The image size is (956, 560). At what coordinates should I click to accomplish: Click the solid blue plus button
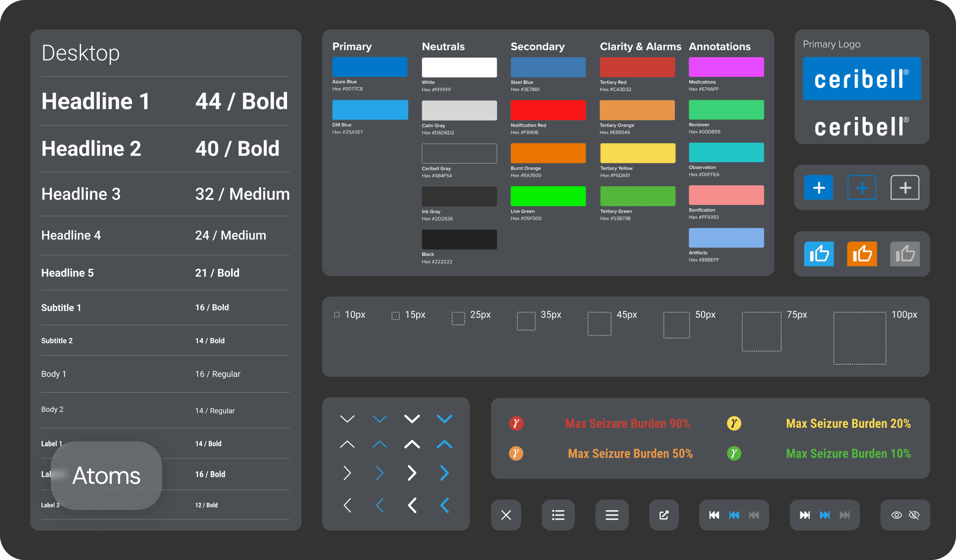pos(819,188)
